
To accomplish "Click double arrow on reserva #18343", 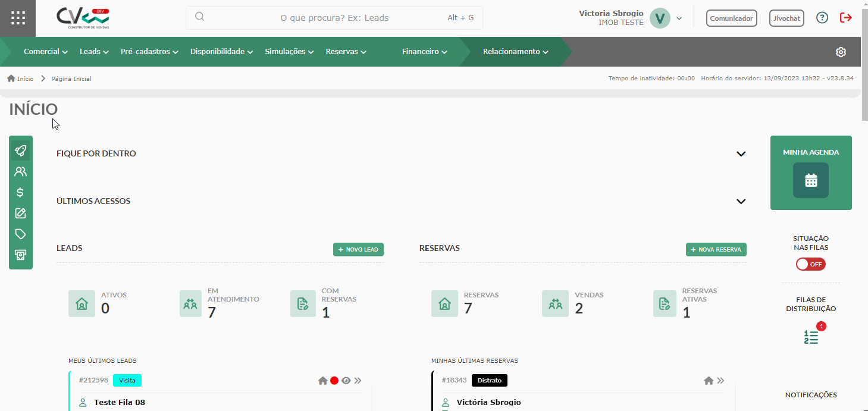I will coord(720,381).
